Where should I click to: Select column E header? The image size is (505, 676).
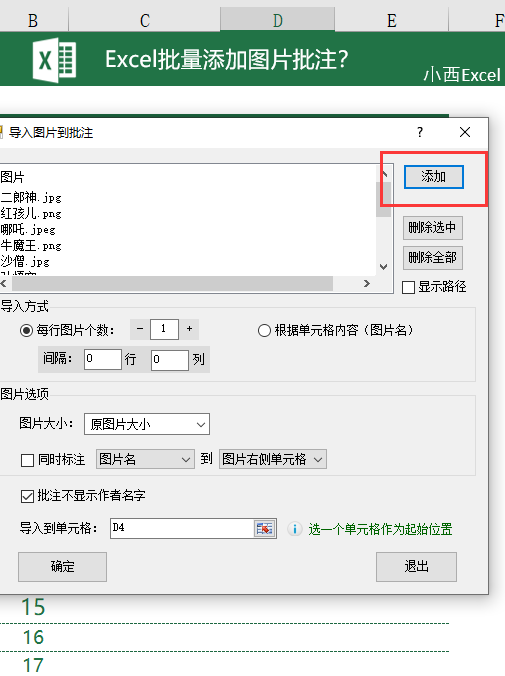tap(392, 20)
